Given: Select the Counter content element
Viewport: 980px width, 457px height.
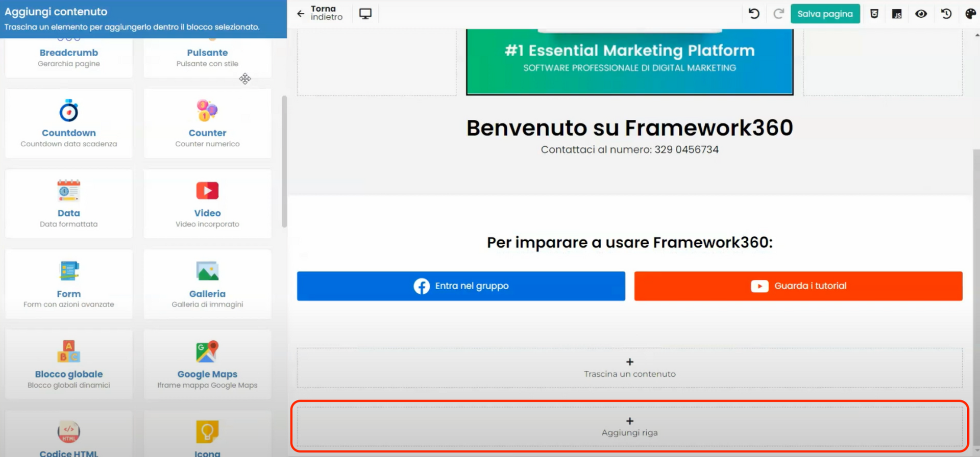Looking at the screenshot, I should pyautogui.click(x=207, y=123).
